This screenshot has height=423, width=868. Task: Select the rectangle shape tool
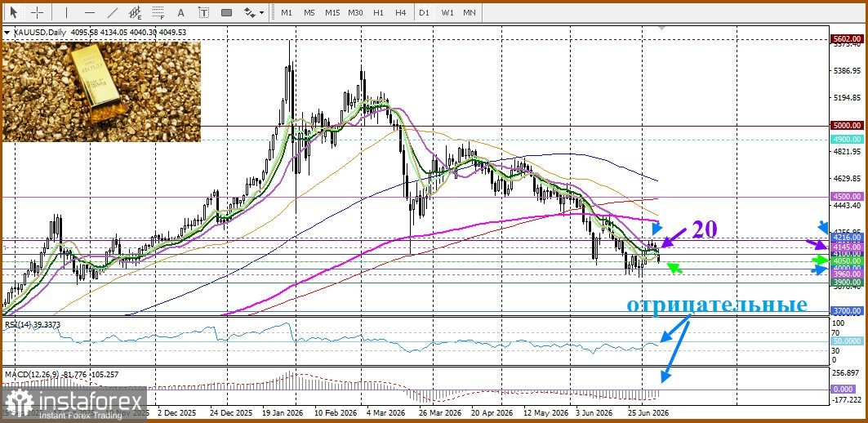coord(226,12)
